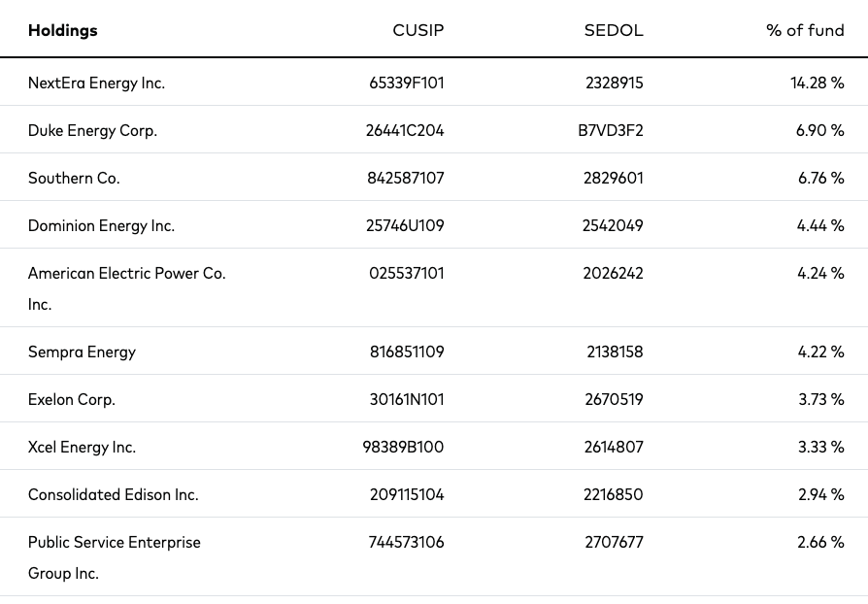Click the Southern Co. holding name
This screenshot has height=604, width=868.
(74, 179)
